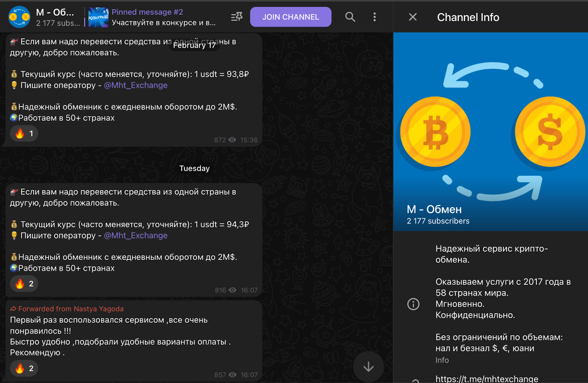The height and width of the screenshot is (383, 588).
Task: Open the channel avatar in the header
Action: (x=19, y=17)
